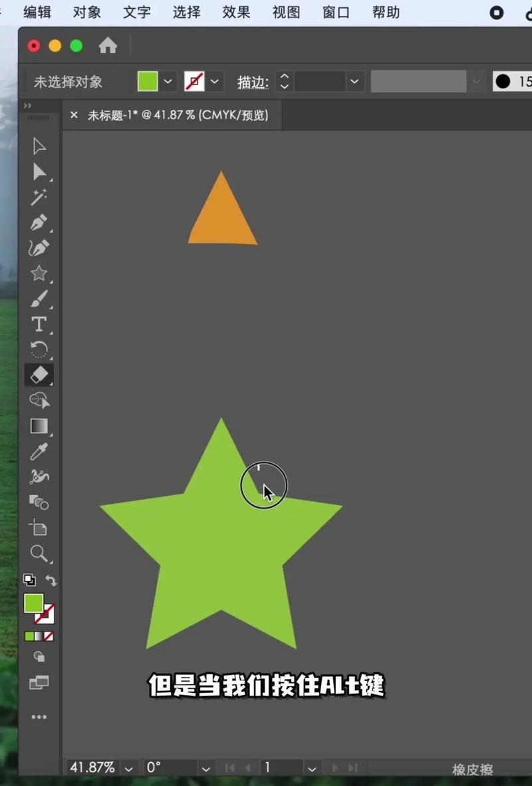Select the Type tool
This screenshot has width=532, height=786.
point(39,324)
